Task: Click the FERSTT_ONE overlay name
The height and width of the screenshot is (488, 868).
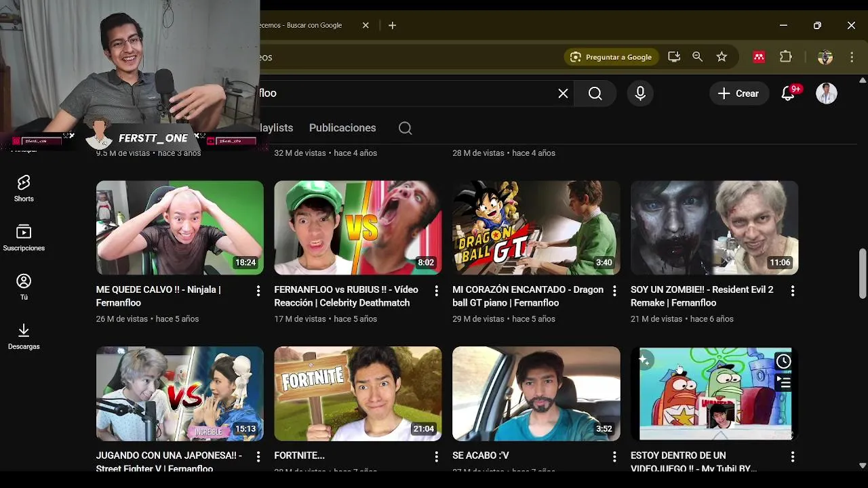Action: (153, 138)
